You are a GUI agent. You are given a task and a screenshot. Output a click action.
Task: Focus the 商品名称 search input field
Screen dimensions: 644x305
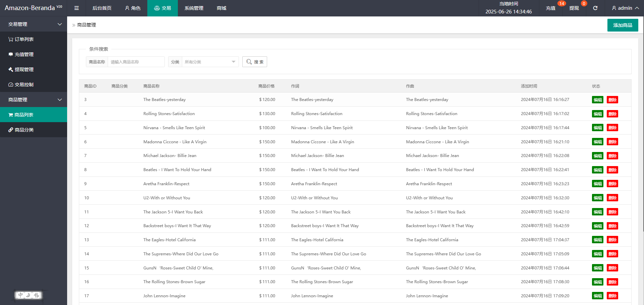(x=136, y=62)
